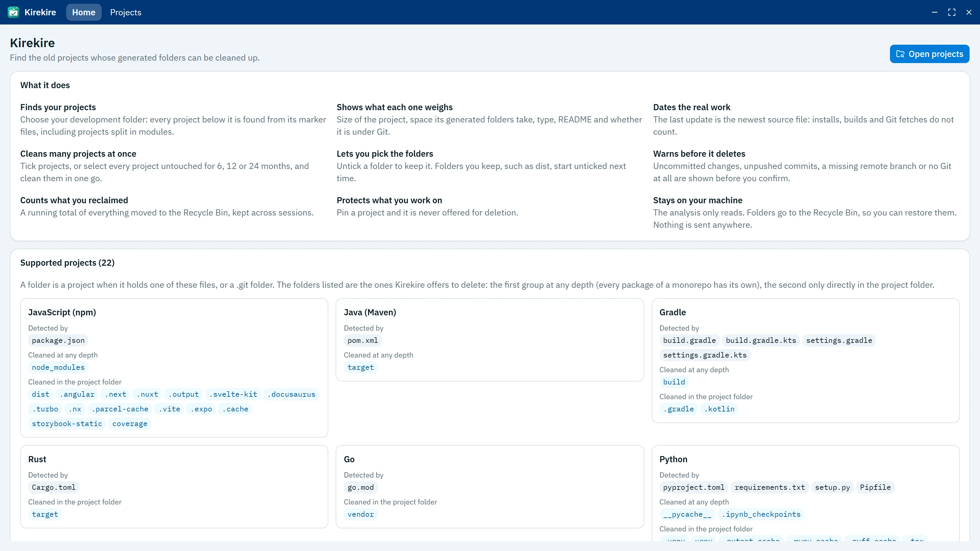980x551 pixels.
Task: Click the .parcel-cache chip
Action: point(120,409)
